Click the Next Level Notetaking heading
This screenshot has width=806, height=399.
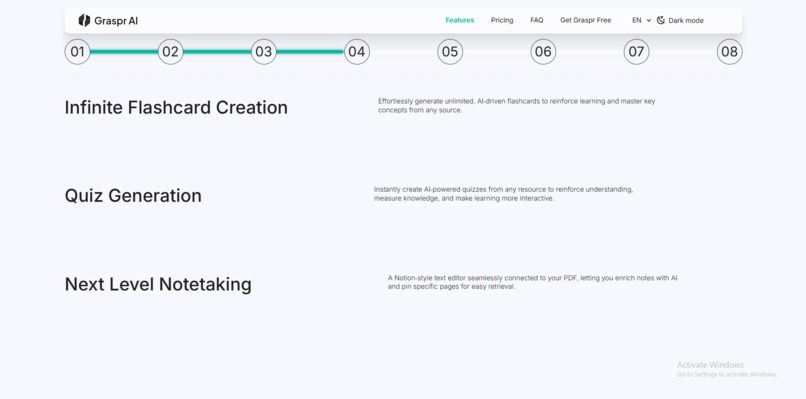click(158, 284)
